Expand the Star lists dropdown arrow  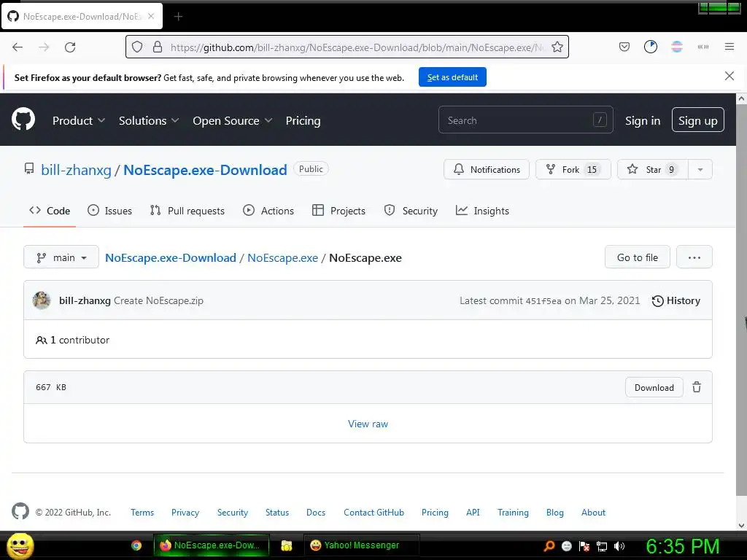(x=700, y=169)
